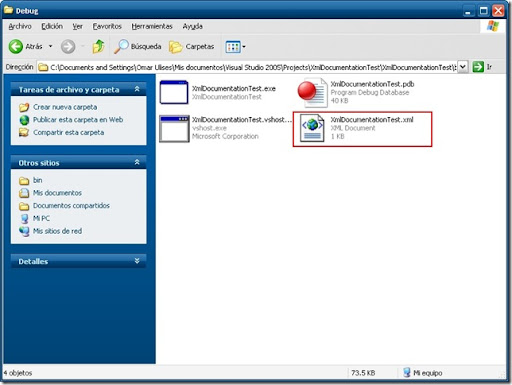Screen dimensions: 512x385
Task: Select XmlDocumentationTest.exe application icon
Action: (174, 92)
